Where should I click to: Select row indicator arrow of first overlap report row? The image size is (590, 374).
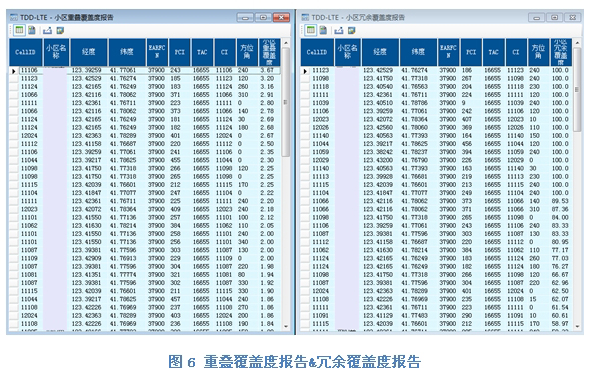pyautogui.click(x=14, y=70)
